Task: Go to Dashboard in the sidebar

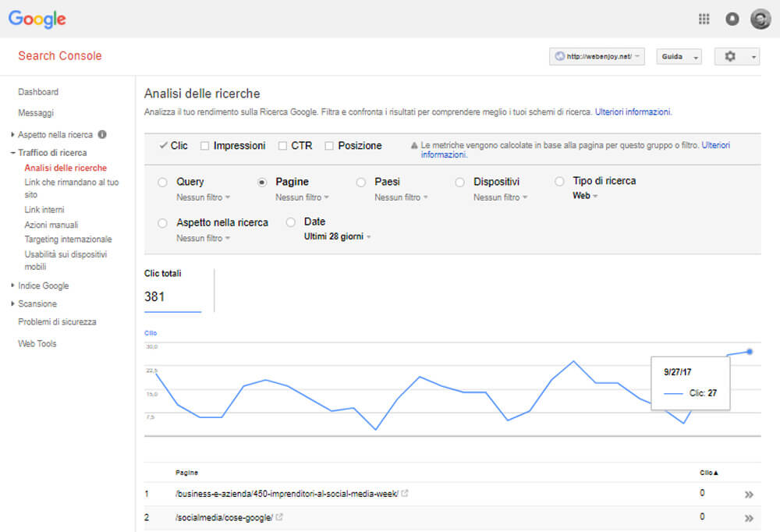Action: pyautogui.click(x=38, y=92)
